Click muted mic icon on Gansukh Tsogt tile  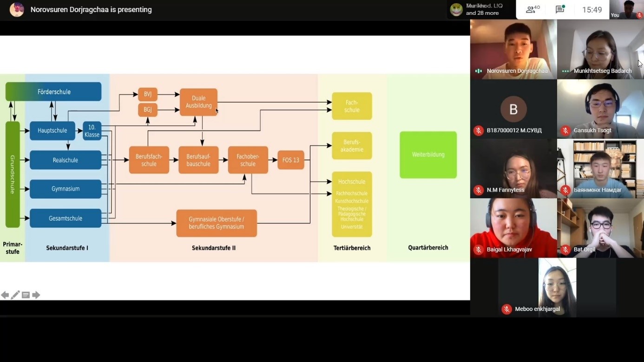(x=565, y=131)
